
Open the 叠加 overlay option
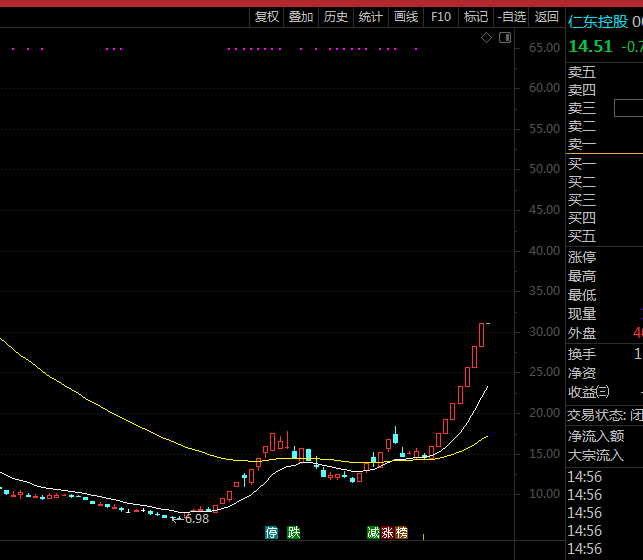pyautogui.click(x=301, y=17)
